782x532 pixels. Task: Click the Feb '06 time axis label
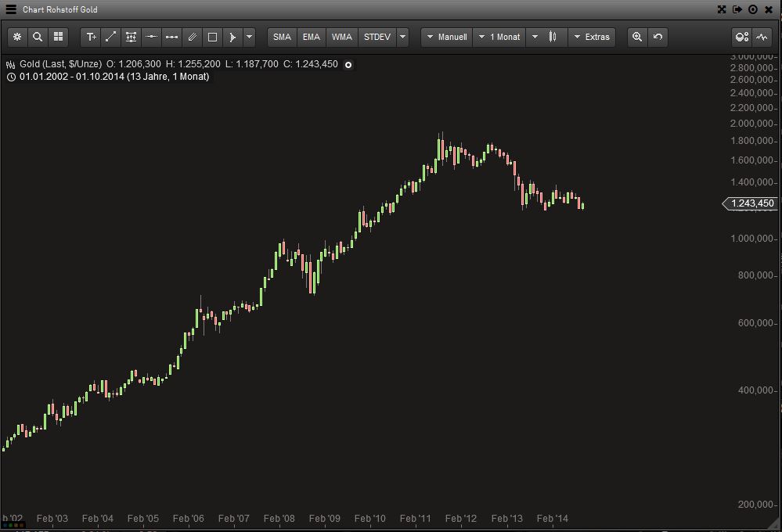(x=189, y=519)
